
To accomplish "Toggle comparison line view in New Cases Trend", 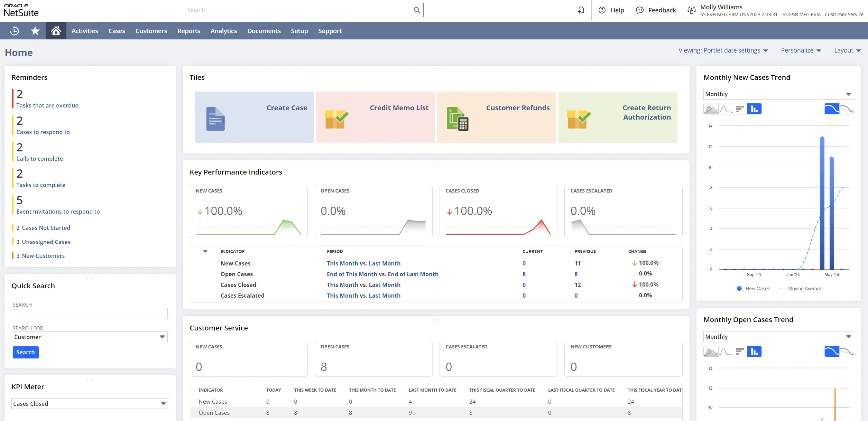I will (847, 109).
